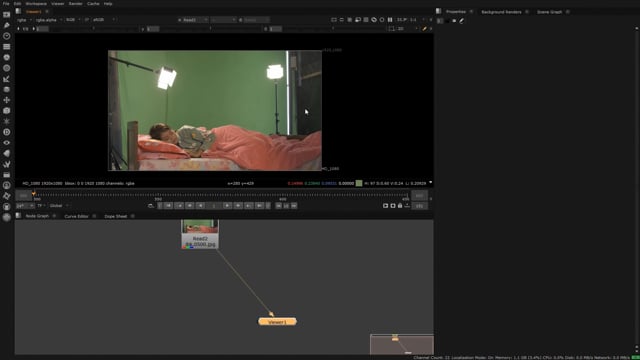Screen dimensions: 640x360
Task: Click the Node Graph navigator minimap
Action: pos(402,344)
